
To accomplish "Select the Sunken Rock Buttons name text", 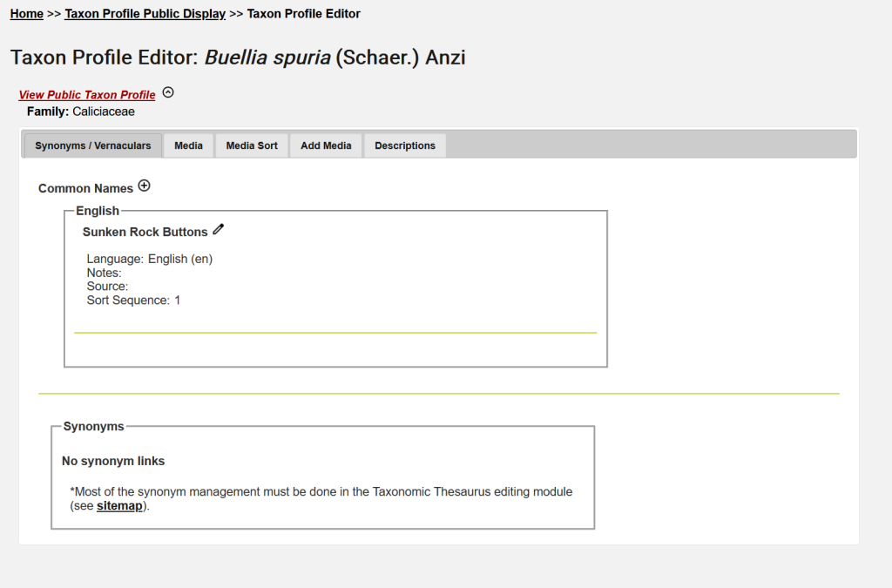I will coord(145,232).
